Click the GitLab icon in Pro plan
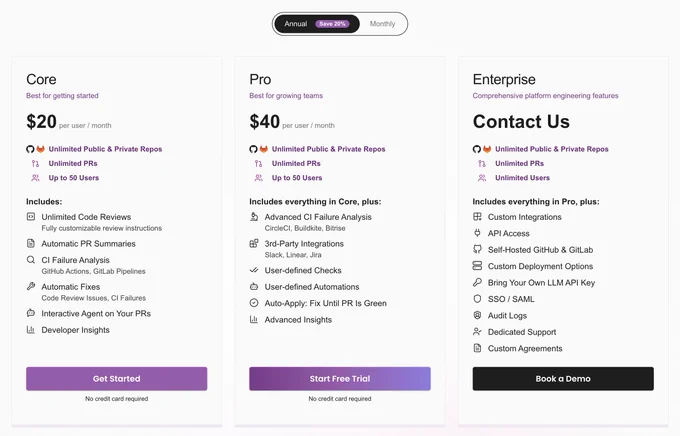This screenshot has width=680, height=436. (x=264, y=149)
